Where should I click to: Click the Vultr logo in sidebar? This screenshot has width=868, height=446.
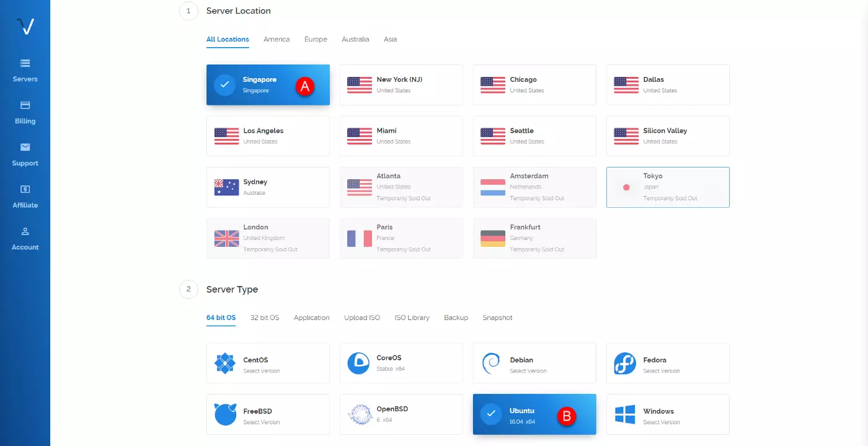click(x=25, y=26)
